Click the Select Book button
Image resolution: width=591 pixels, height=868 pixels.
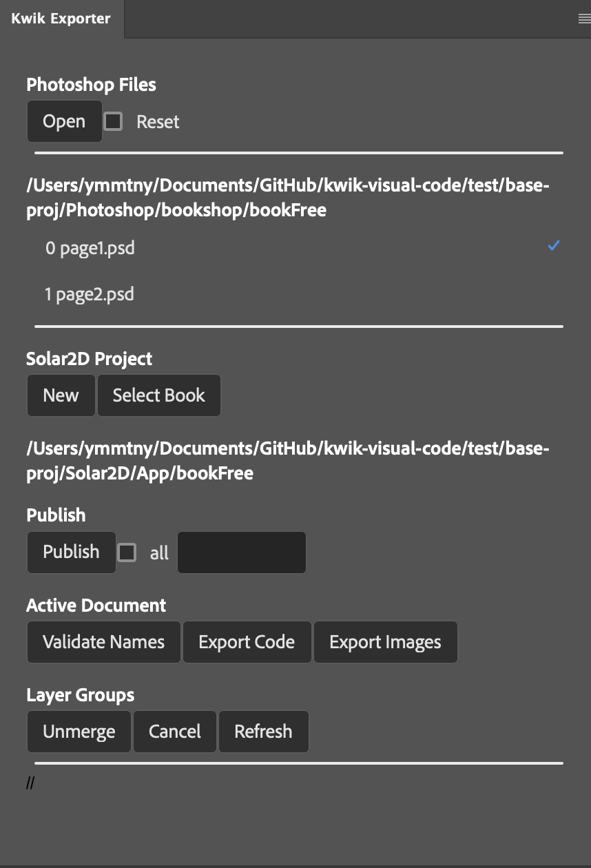[x=159, y=395]
